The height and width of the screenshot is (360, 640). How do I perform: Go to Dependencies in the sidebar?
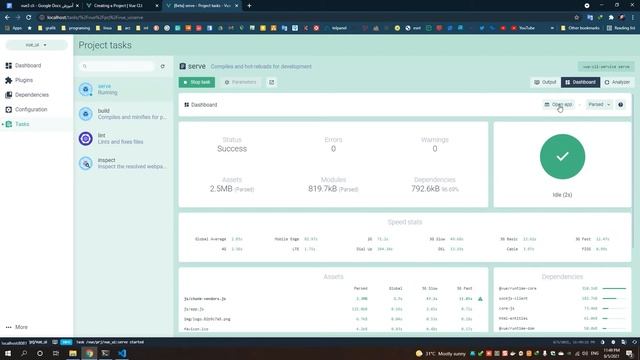coord(27,95)
